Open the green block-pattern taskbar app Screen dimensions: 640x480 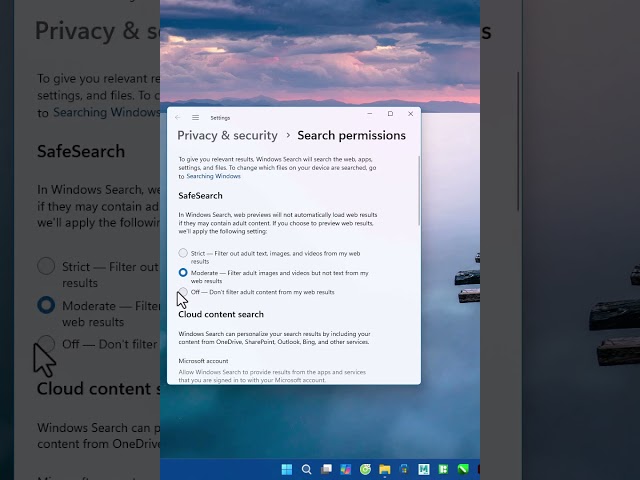pos(443,469)
